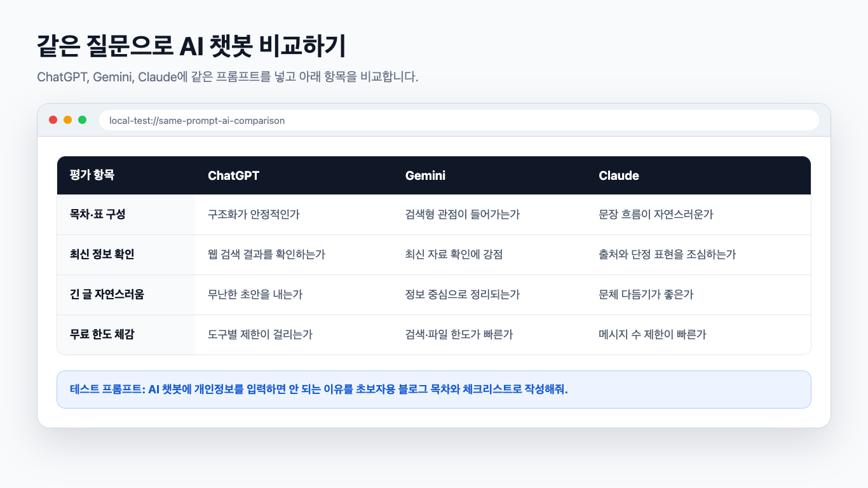Screen dimensions: 868x488
Task: Select the local-test://same-prompt-ai-comparison address bar
Action: [x=459, y=120]
